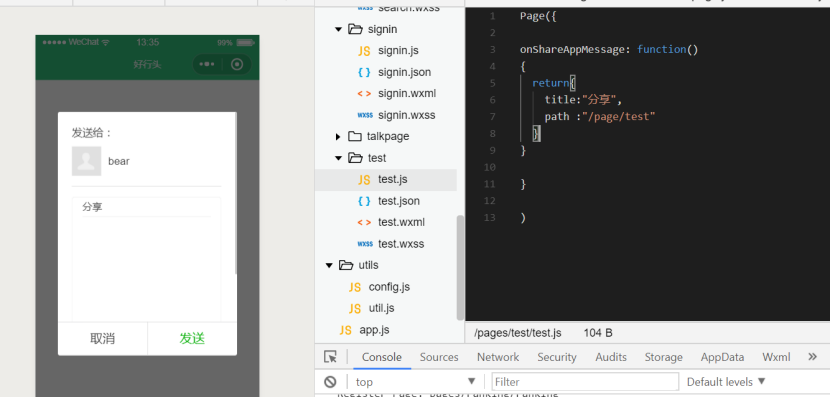Click the test folder icon
Screen dimensions: 830x397
click(x=355, y=158)
